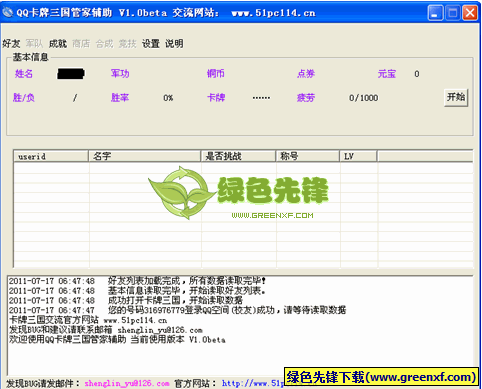Image resolution: width=482 pixels, height=389 pixels.
Task: Click the grayed 合成 tab
Action: pos(104,44)
